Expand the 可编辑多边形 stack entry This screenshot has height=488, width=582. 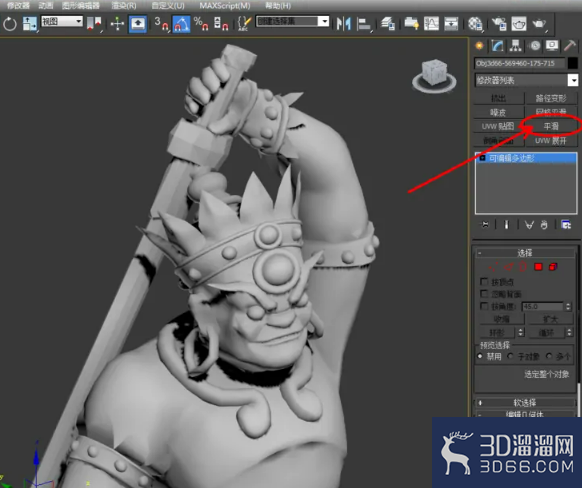[x=483, y=158]
